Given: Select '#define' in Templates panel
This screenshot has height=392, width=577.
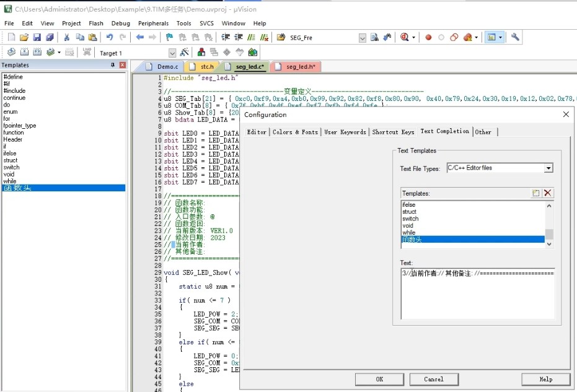Looking at the screenshot, I should pos(64,77).
